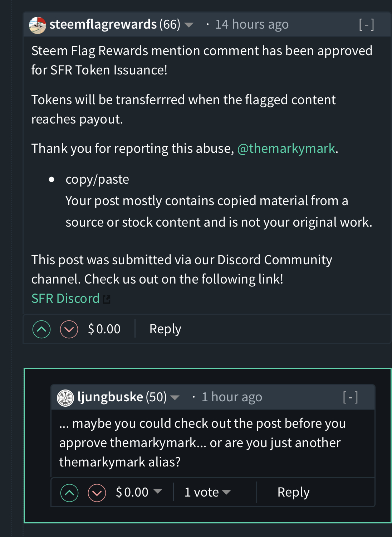Open payout details dropdown on ljungbuske reply
The width and height of the screenshot is (392, 537).
158,491
